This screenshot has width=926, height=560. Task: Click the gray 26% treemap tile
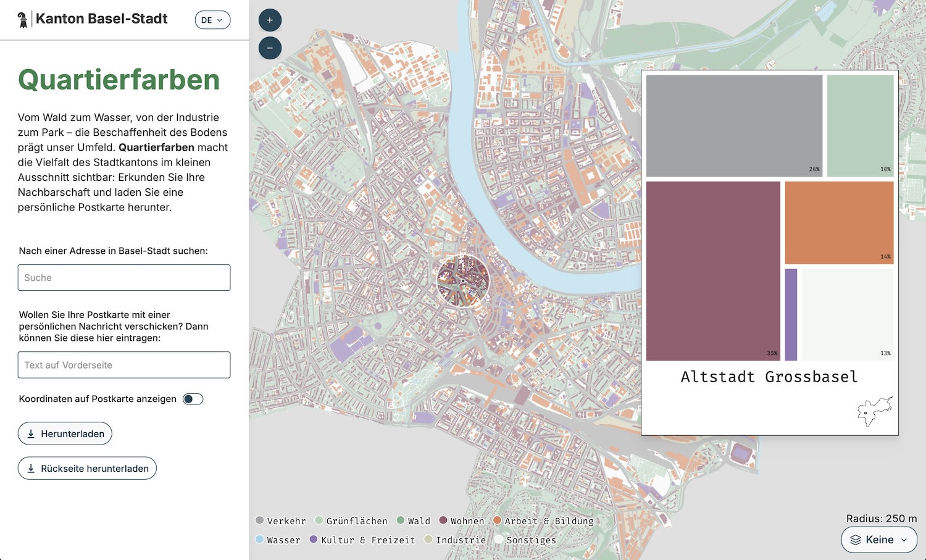point(734,126)
